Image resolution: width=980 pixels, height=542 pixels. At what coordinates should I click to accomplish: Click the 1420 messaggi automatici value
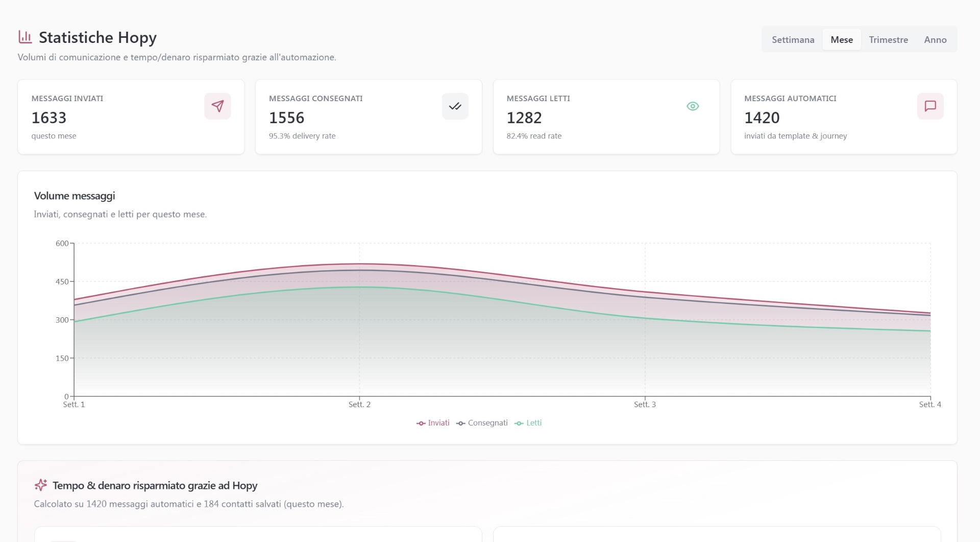pyautogui.click(x=762, y=118)
